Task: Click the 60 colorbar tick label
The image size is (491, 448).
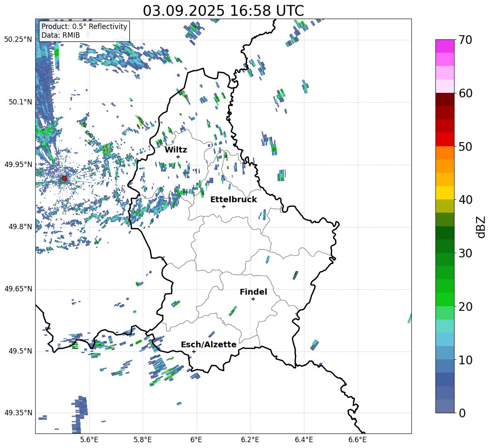Action: coord(465,93)
